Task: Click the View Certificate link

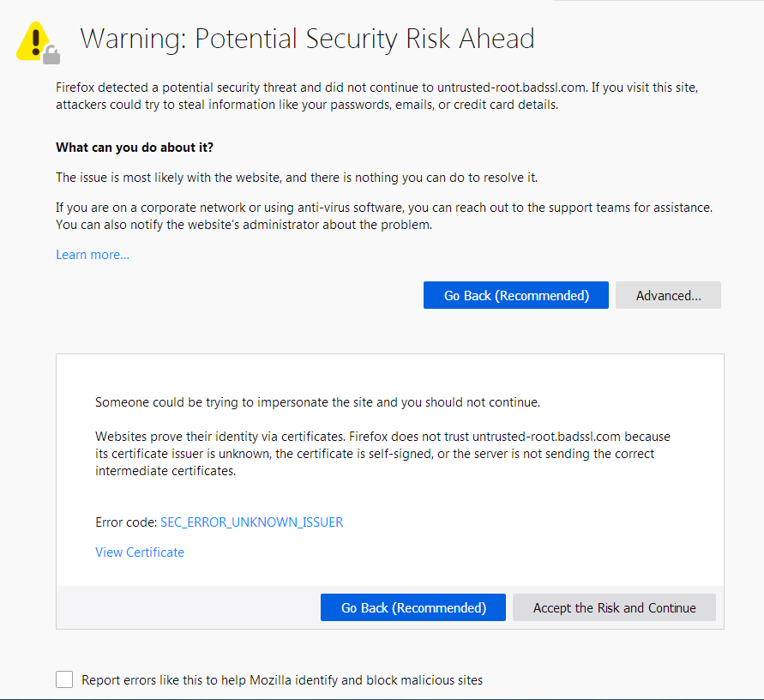Action: (x=139, y=552)
